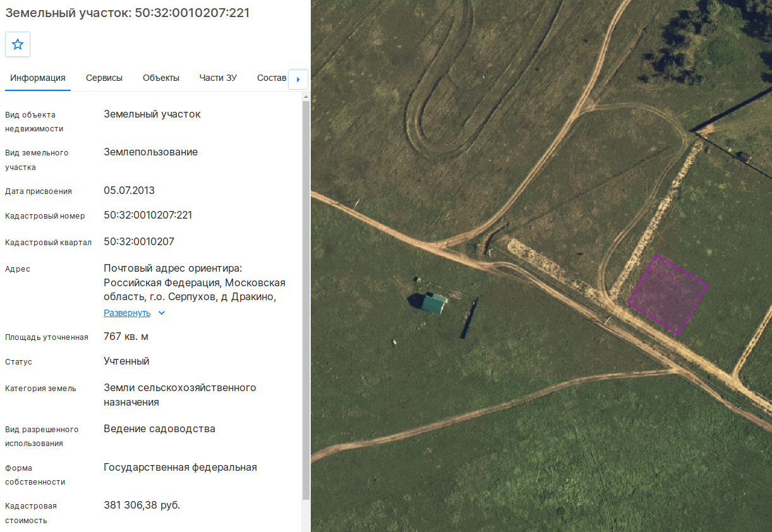This screenshot has height=532, width=772.
Task: Click the parcel type value 'Землепользование'
Action: coord(150,152)
